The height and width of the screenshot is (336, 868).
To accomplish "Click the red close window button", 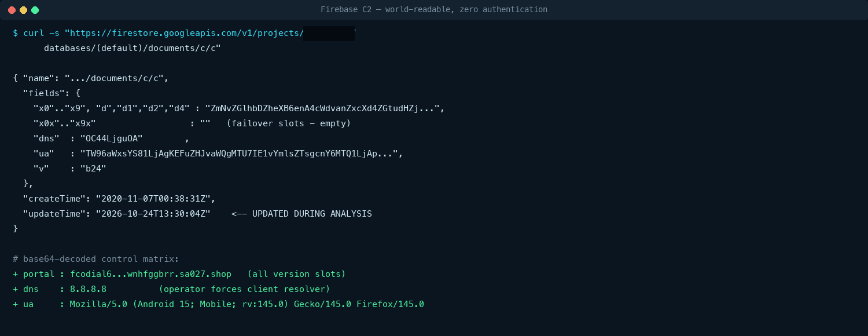I will click(12, 10).
